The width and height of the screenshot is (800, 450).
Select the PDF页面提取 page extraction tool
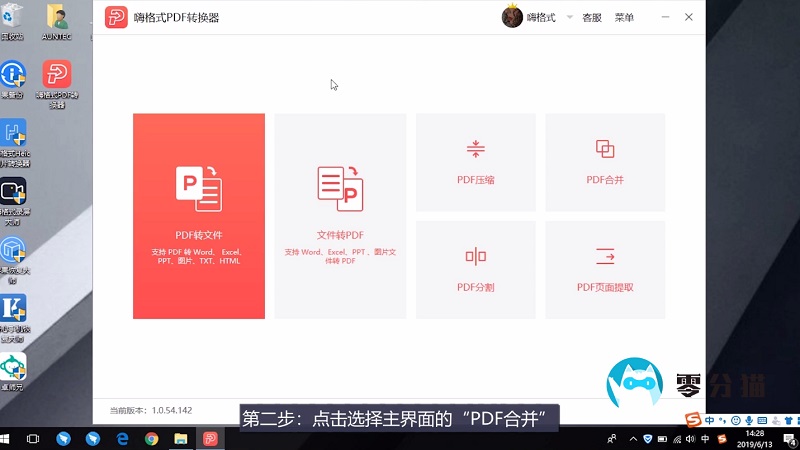pos(605,269)
